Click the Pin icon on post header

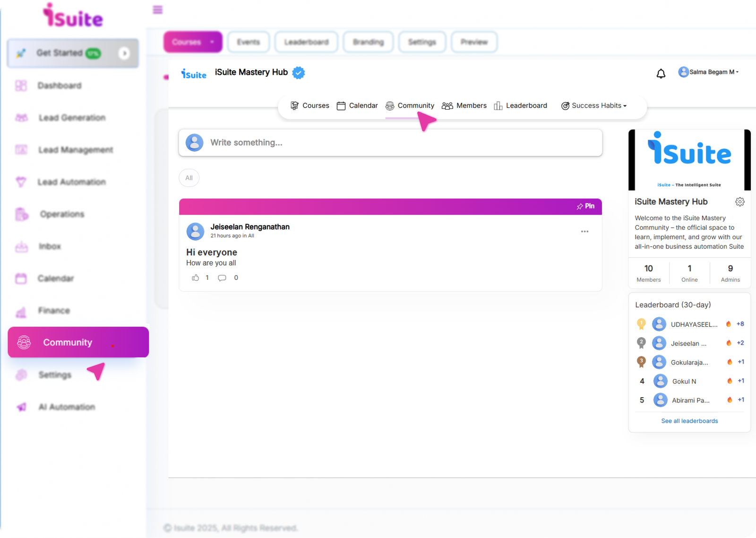(x=585, y=206)
